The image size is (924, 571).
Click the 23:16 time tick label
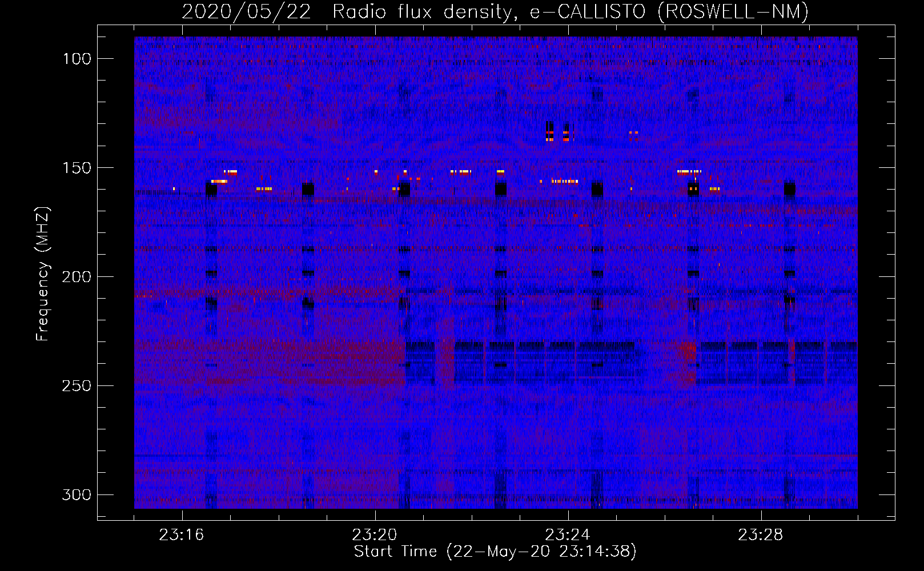(x=182, y=535)
